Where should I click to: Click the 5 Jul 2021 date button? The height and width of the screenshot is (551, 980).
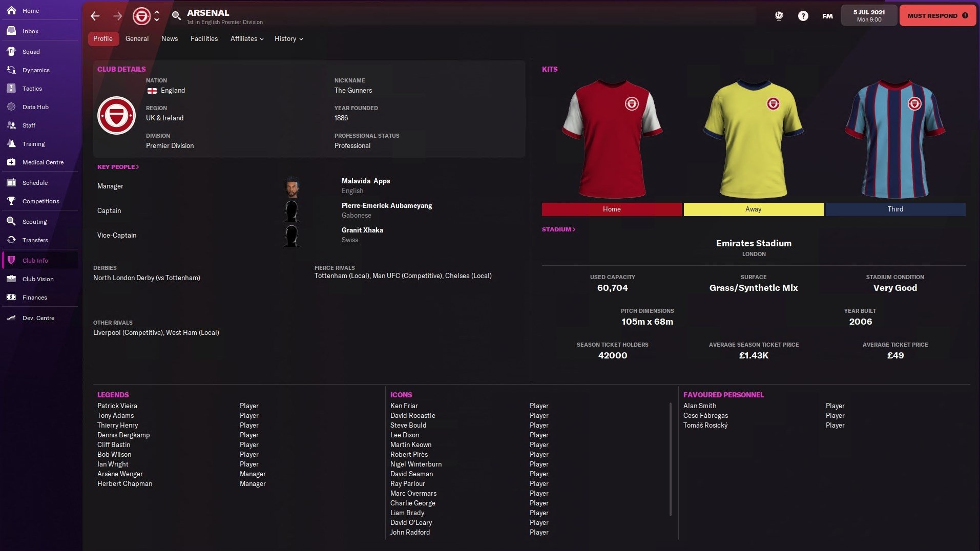point(869,16)
